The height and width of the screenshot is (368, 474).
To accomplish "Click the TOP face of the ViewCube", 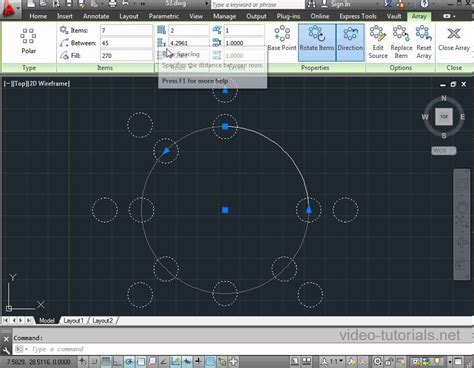I will pos(444,117).
